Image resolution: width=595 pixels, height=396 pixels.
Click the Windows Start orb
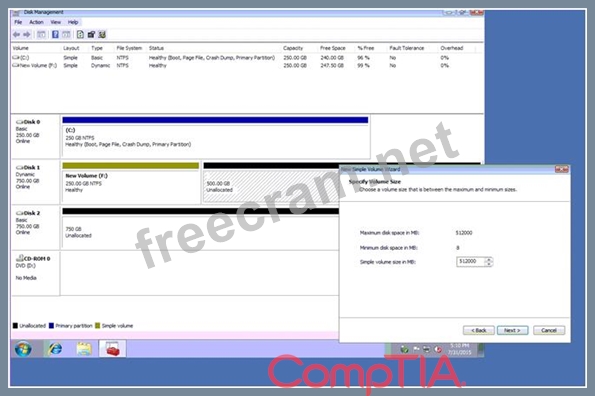(23, 349)
